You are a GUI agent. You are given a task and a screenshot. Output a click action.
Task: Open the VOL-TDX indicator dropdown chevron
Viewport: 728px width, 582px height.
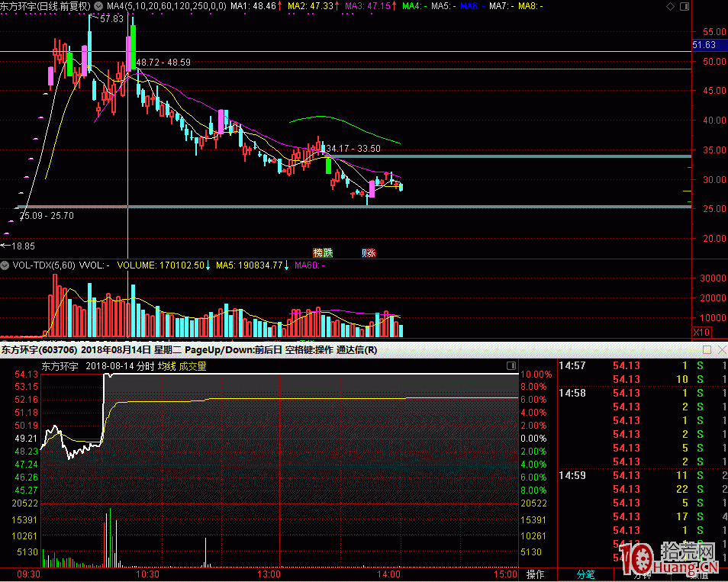tap(5, 265)
